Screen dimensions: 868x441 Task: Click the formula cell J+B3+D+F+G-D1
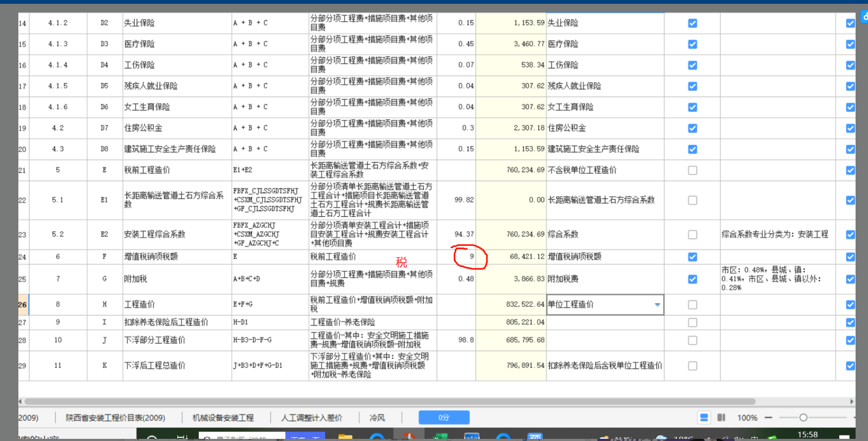pyautogui.click(x=270, y=366)
